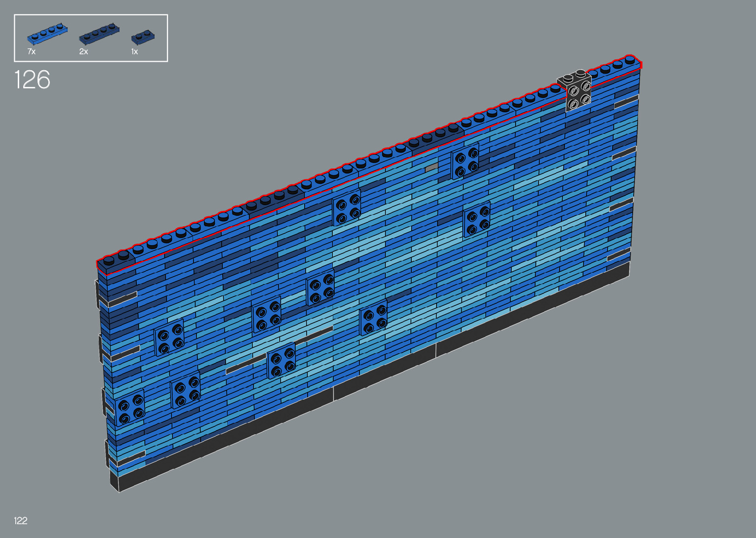Image resolution: width=756 pixels, height=538 pixels.
Task: Click the short dark blue plate marked 1x
Action: point(143,38)
